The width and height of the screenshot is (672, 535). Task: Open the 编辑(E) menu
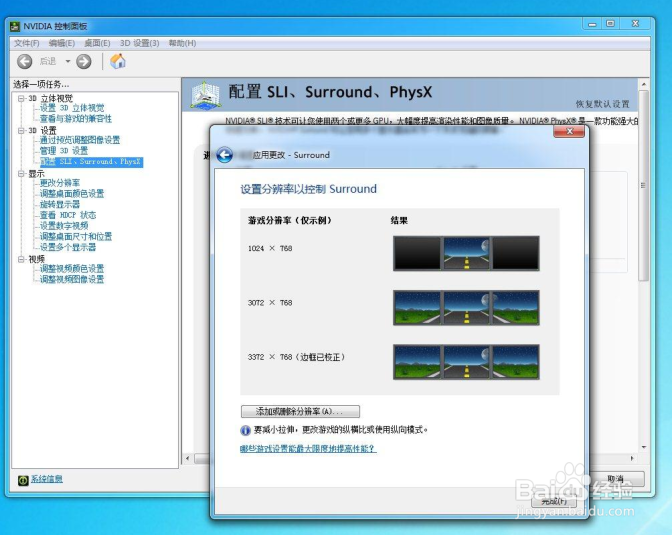(62, 43)
